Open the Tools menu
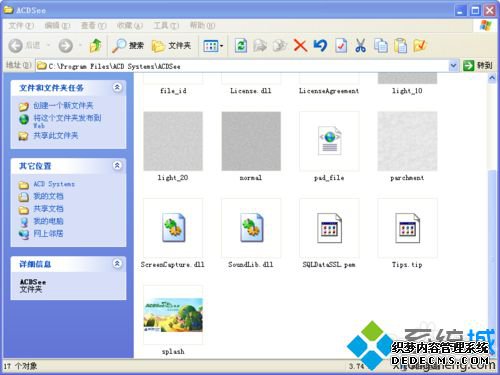500x375 pixels. point(166,25)
